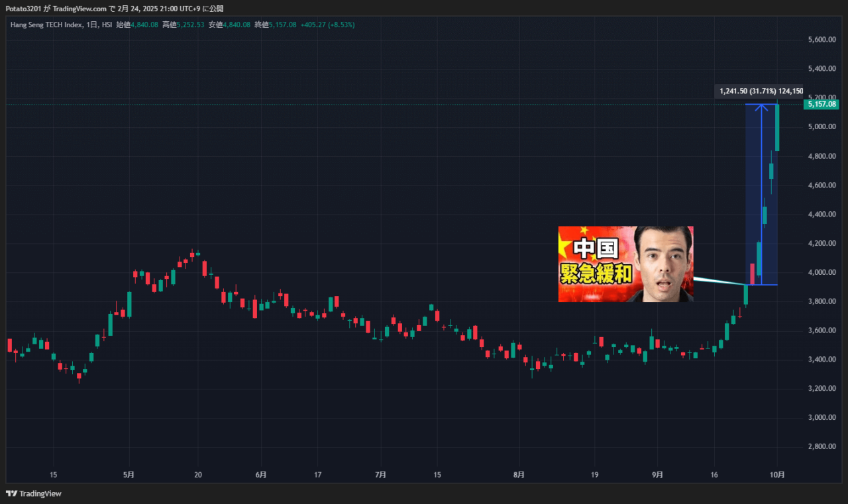Click the HSI exchange label

pyautogui.click(x=107, y=25)
